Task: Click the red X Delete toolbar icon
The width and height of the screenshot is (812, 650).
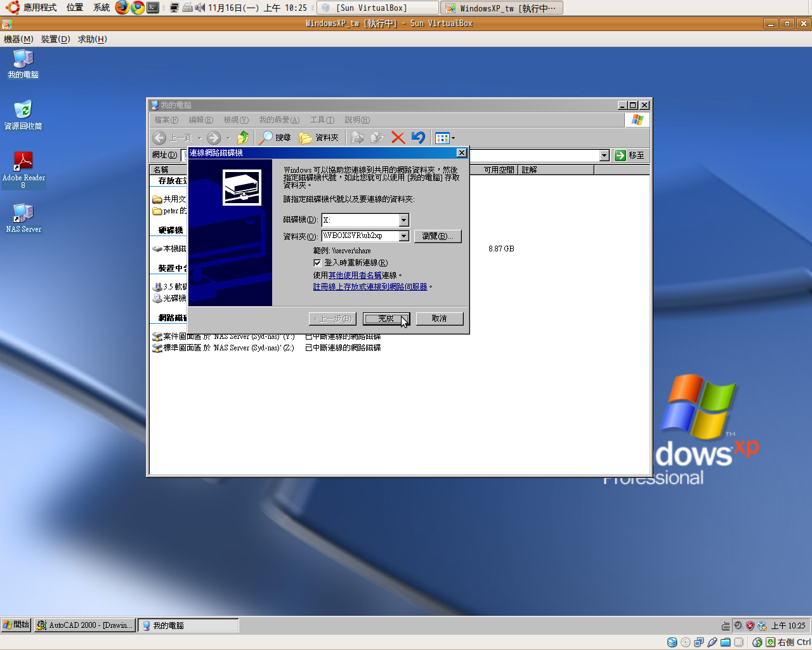Action: click(x=398, y=138)
